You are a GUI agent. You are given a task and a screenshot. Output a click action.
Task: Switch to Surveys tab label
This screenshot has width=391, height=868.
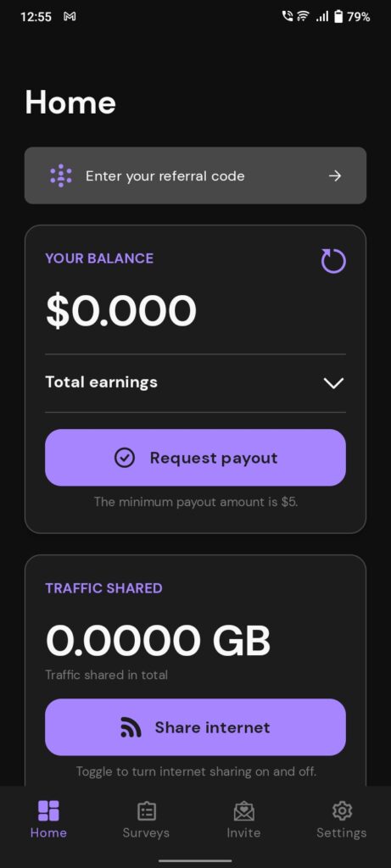tap(146, 832)
